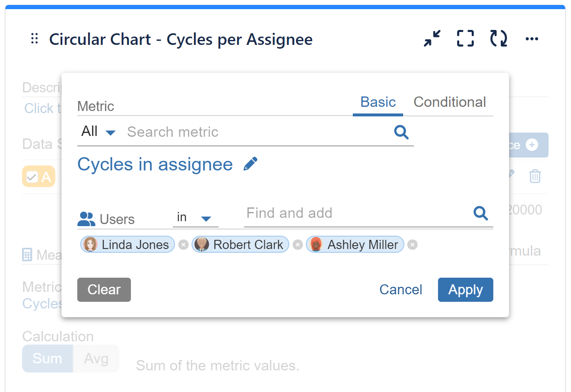Expand the chart to fullscreen
This screenshot has height=392, width=571.
465,38
